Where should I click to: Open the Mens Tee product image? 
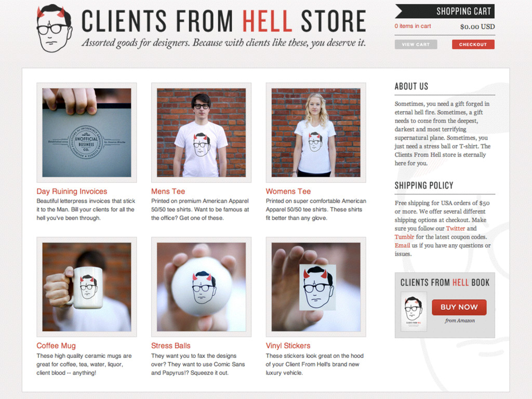click(201, 132)
